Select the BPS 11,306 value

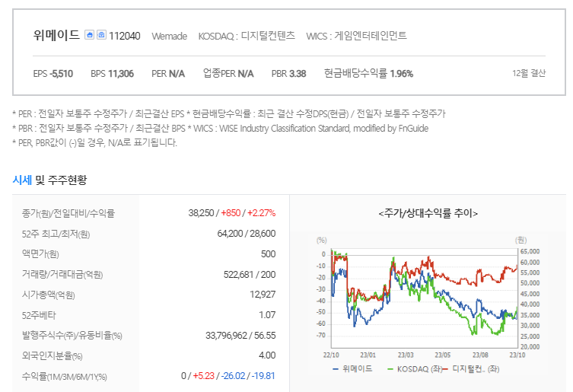112,74
